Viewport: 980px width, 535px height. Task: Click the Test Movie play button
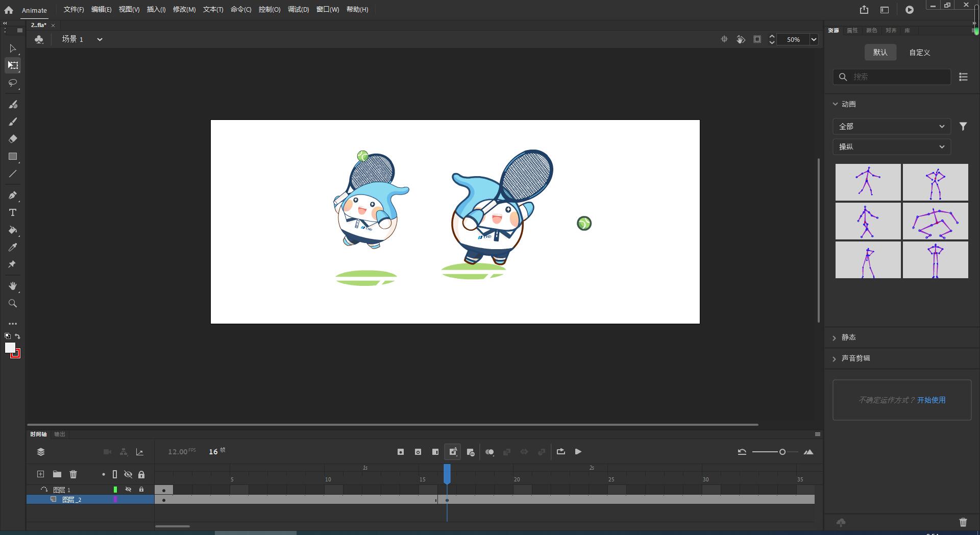(910, 10)
